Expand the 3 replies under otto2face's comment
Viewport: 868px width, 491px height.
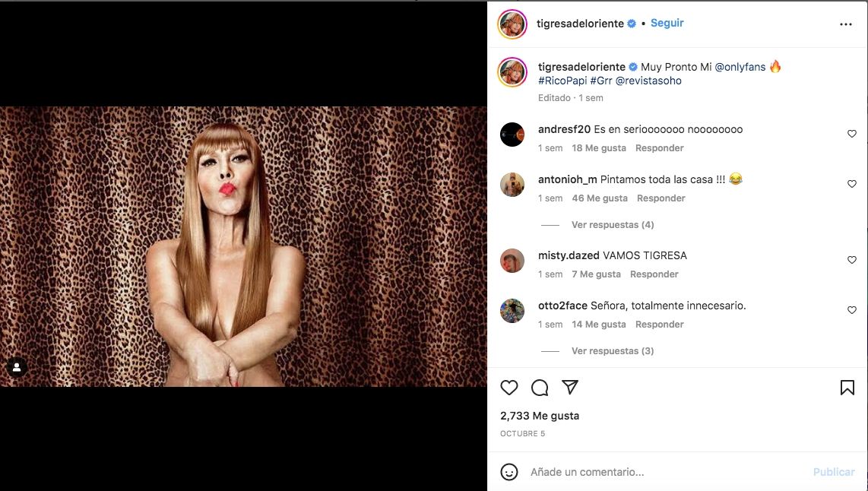pos(613,351)
